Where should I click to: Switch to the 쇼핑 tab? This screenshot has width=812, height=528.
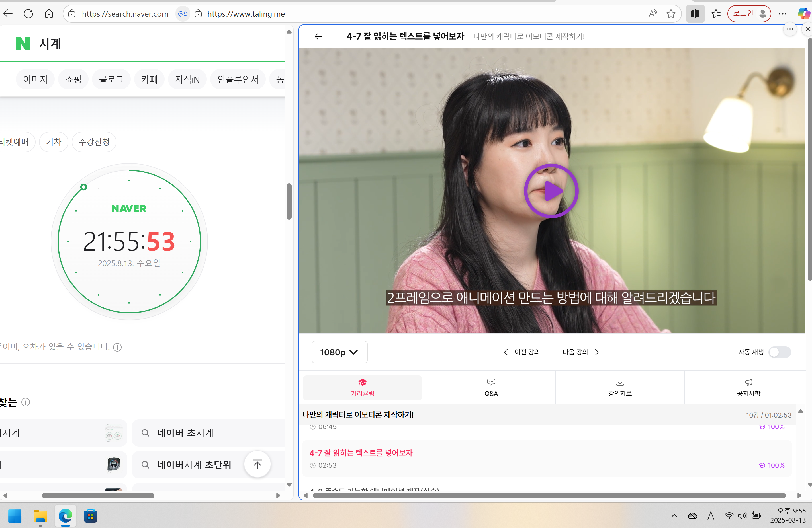[x=73, y=79]
